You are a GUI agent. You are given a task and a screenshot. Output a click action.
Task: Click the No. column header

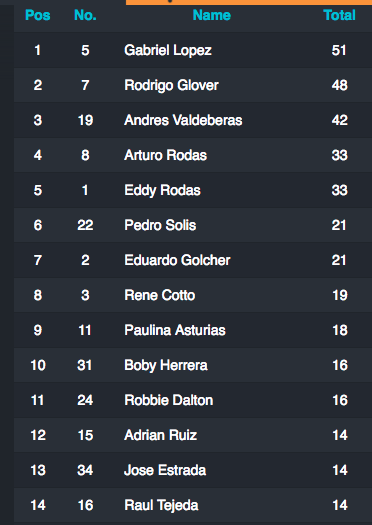(85, 15)
